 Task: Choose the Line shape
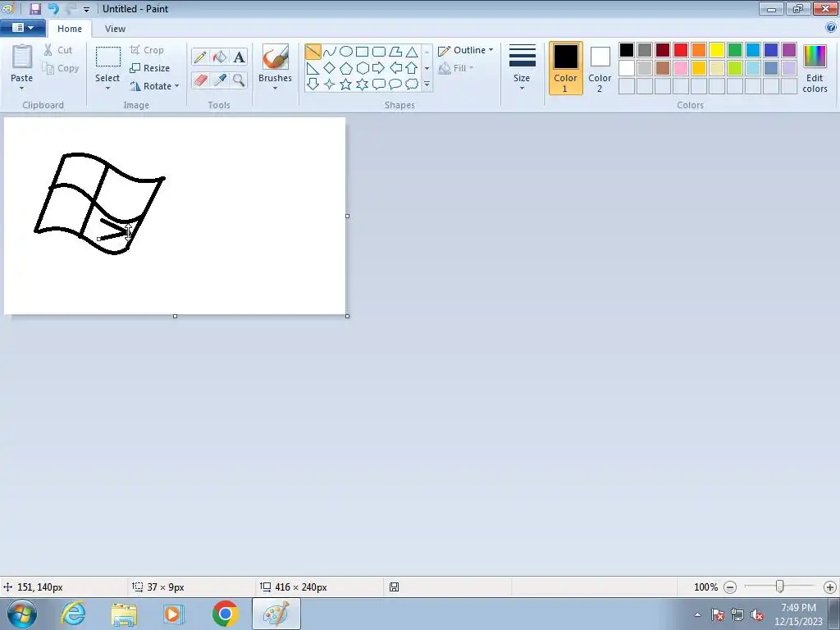tap(313, 52)
